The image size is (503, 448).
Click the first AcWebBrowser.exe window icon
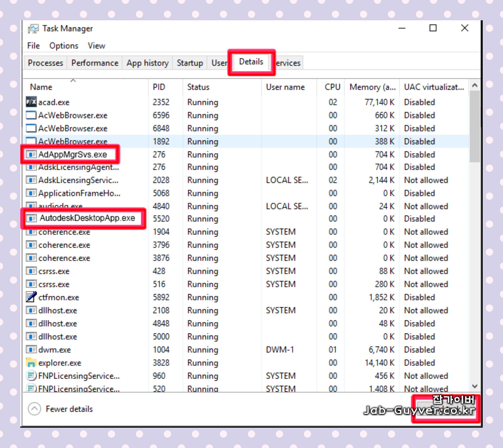click(x=31, y=115)
